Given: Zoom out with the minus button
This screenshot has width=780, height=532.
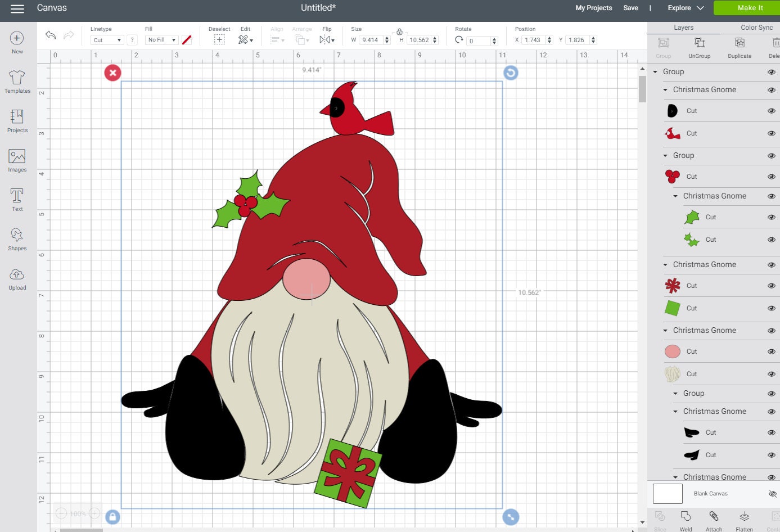Looking at the screenshot, I should (x=61, y=513).
